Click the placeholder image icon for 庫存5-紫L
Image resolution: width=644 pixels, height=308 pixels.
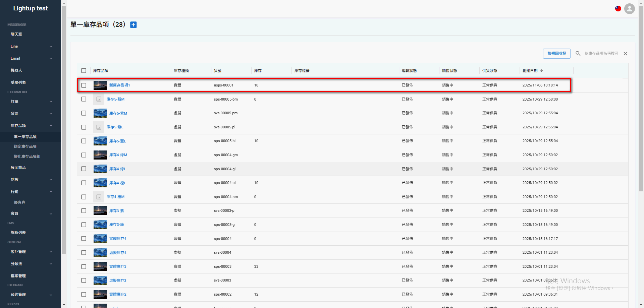tap(99, 127)
